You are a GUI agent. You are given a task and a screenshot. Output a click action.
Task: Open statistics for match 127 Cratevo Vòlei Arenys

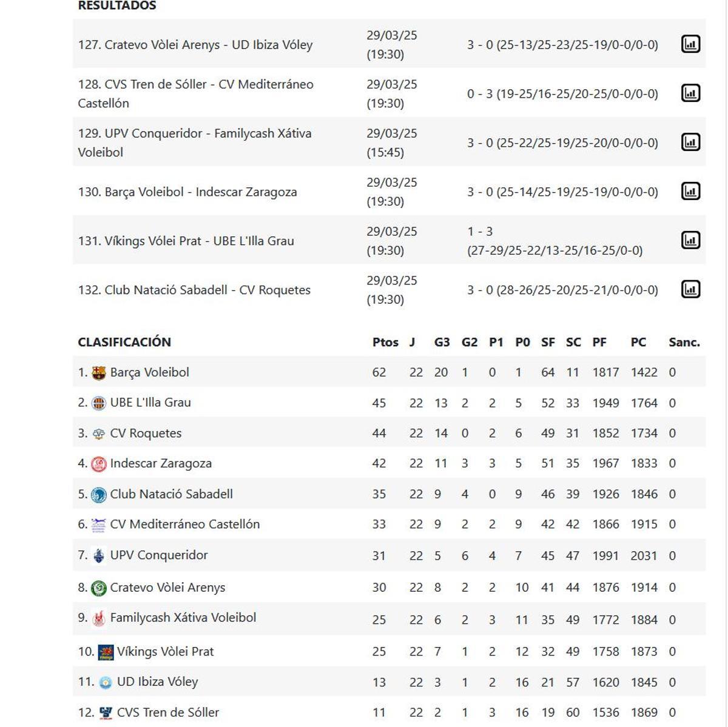coord(691,44)
